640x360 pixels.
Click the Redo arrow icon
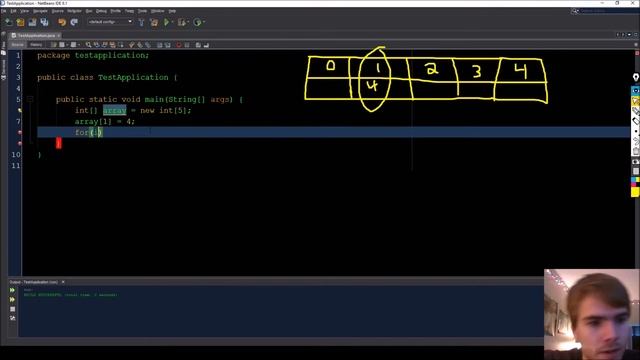coord(74,22)
